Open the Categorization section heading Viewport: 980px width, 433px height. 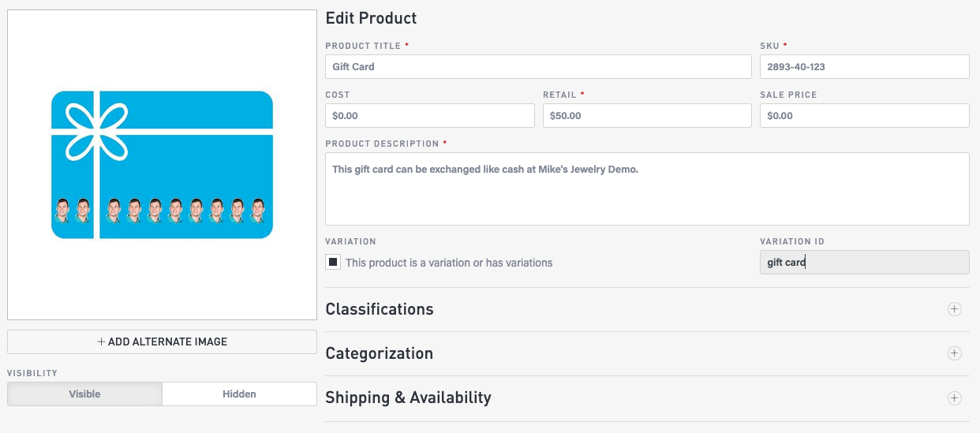379,353
